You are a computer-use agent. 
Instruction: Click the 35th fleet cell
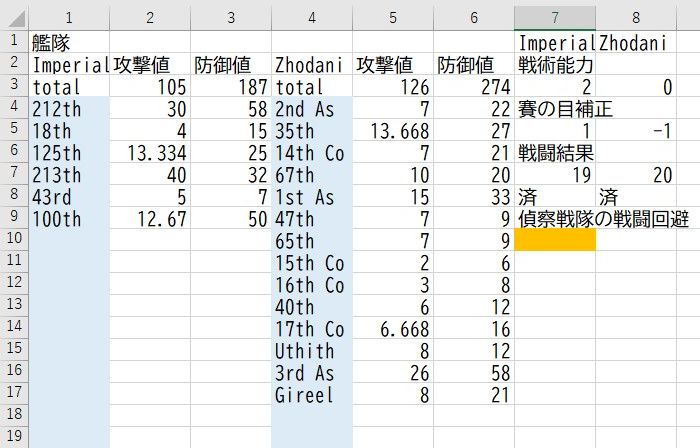[x=312, y=130]
